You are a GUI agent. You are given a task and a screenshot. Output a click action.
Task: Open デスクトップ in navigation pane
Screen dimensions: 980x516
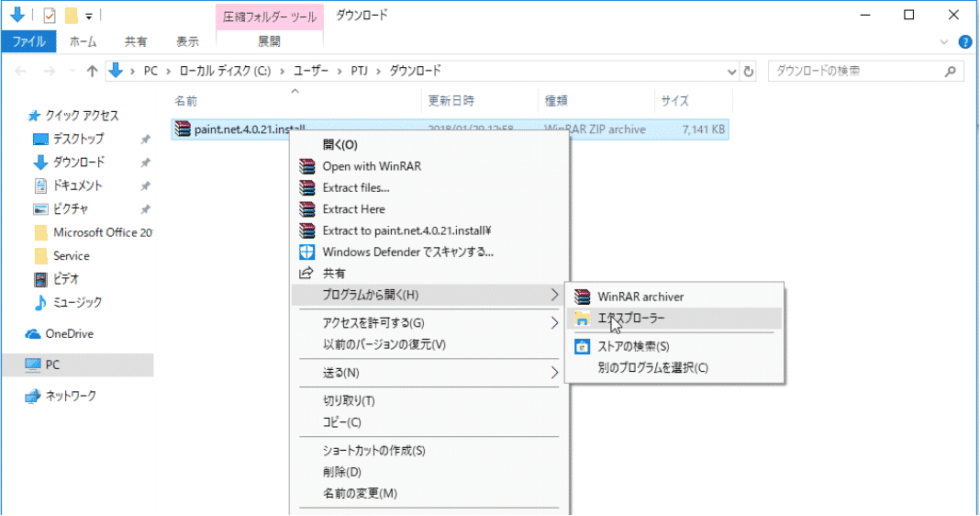coord(78,139)
